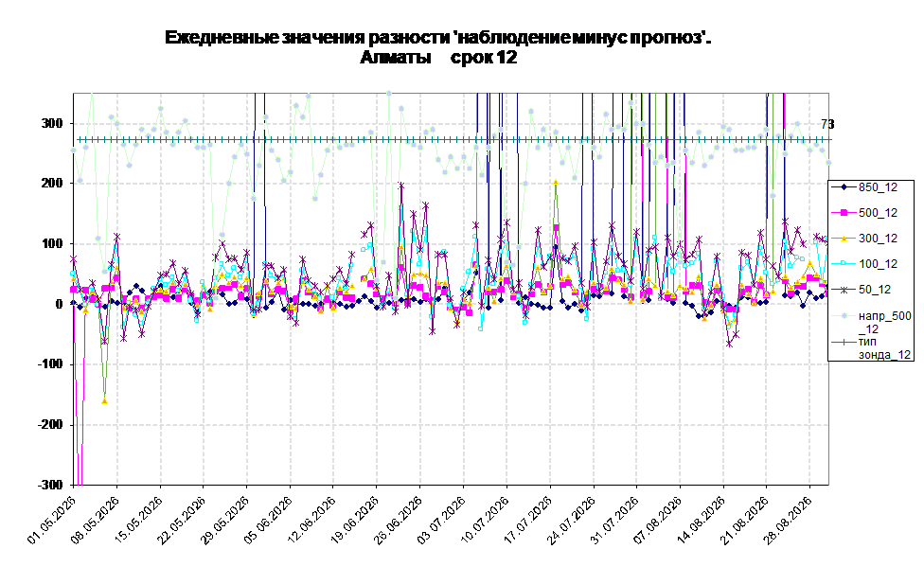
Task: Select the 15.05.2026 date label
Action: point(139,520)
